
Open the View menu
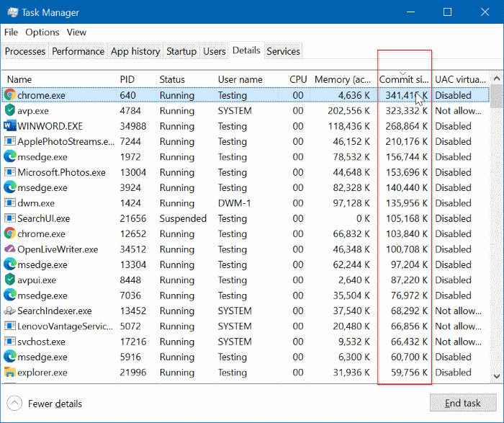[76, 32]
